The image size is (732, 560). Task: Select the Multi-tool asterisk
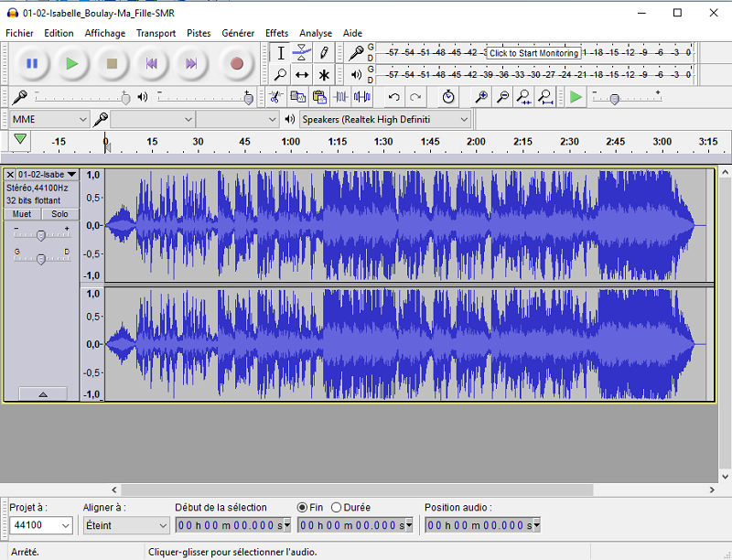324,75
